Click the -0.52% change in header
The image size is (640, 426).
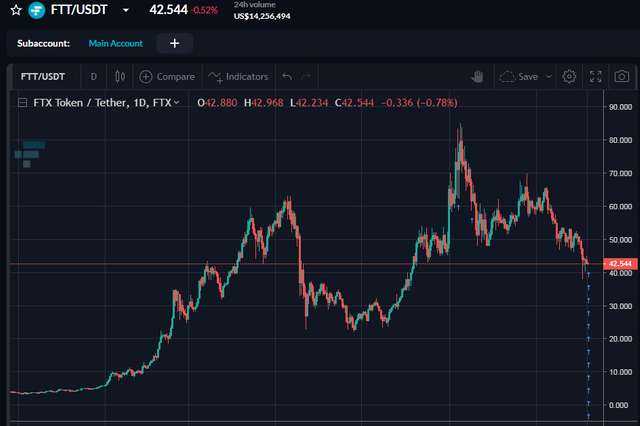204,11
